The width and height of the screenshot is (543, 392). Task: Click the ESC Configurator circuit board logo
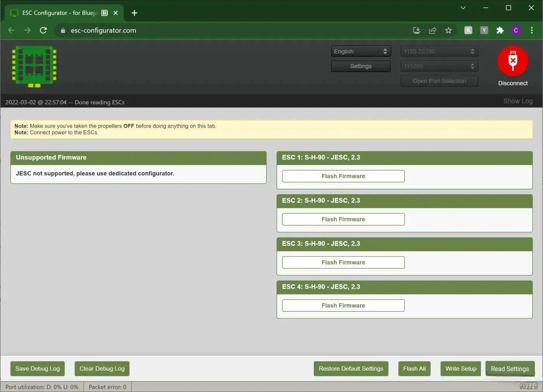click(34, 66)
